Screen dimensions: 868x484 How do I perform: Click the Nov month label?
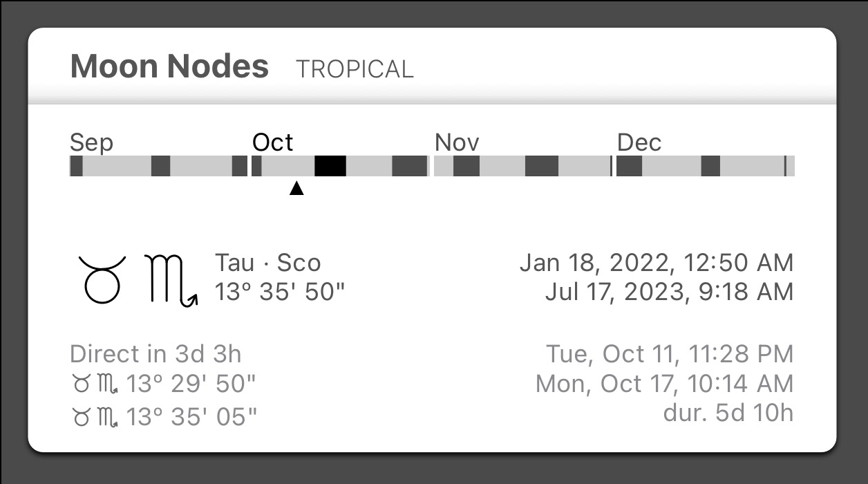(457, 142)
